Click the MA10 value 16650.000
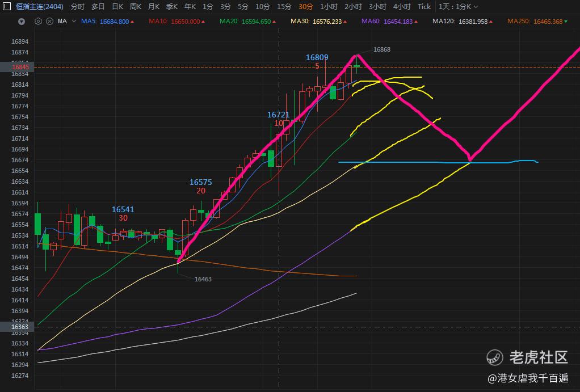The width and height of the screenshot is (580, 392). [186, 22]
